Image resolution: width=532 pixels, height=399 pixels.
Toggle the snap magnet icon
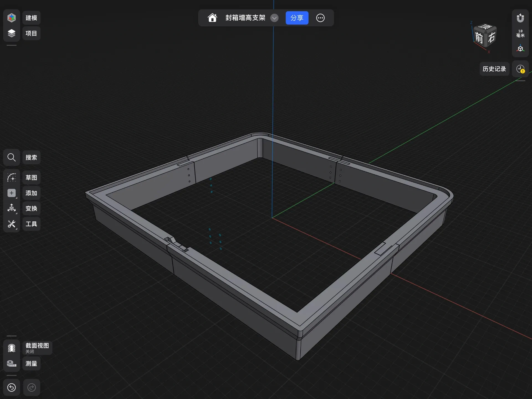click(520, 18)
